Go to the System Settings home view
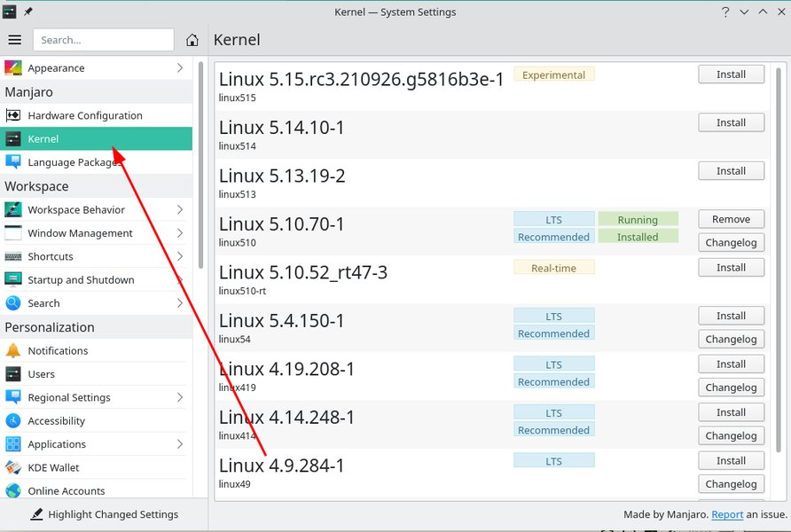The height and width of the screenshot is (532, 791). point(192,40)
